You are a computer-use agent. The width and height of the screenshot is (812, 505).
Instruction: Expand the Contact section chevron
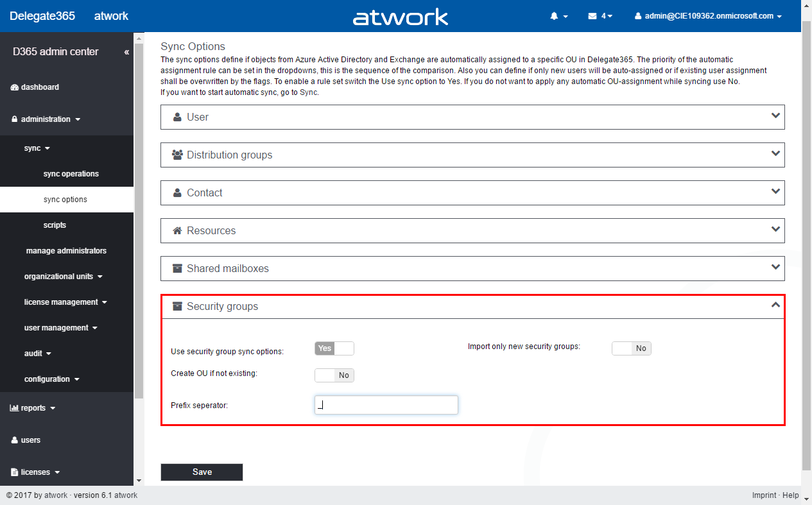coord(776,191)
